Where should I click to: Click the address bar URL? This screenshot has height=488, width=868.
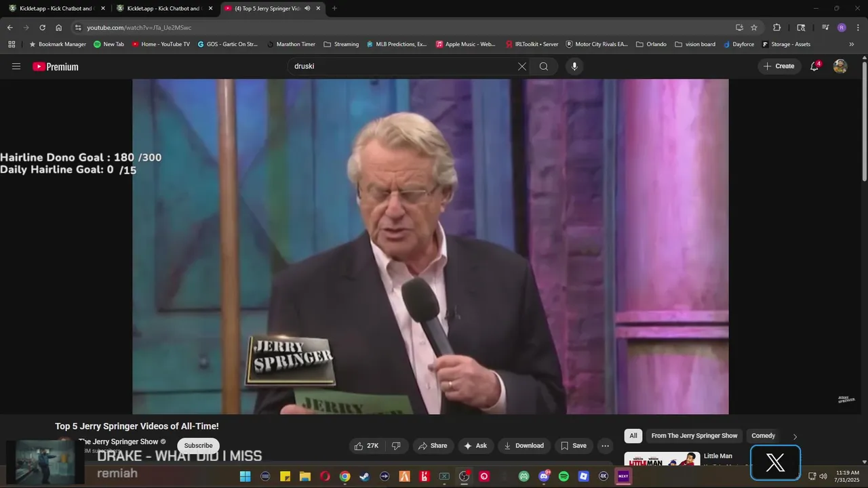tap(139, 28)
